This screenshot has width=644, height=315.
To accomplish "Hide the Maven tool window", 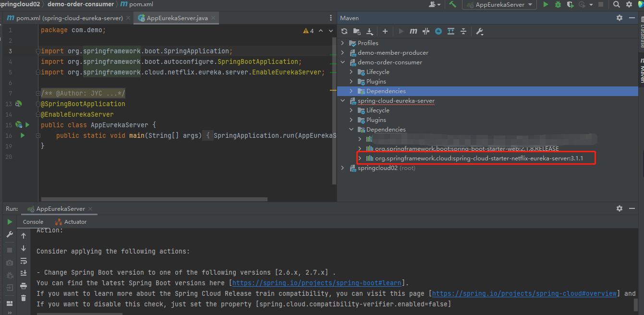I will (632, 18).
